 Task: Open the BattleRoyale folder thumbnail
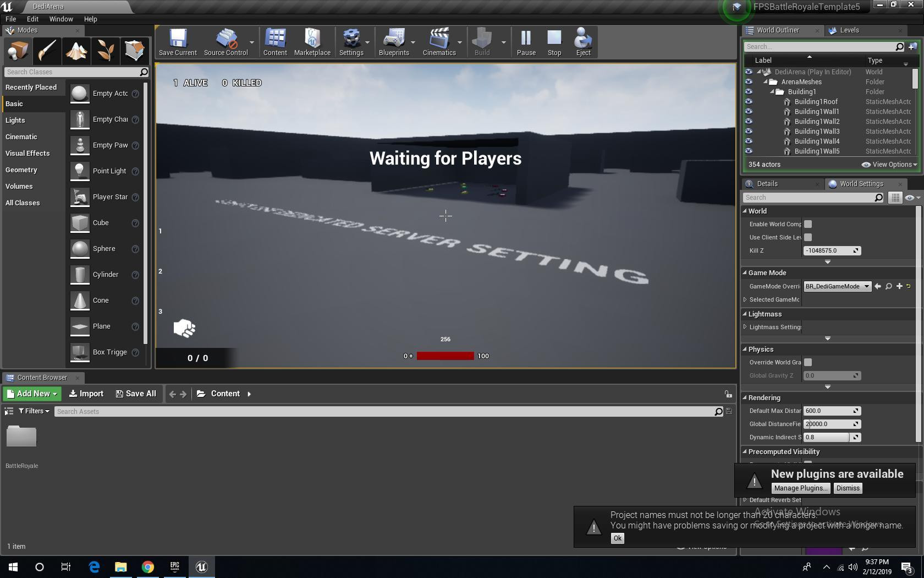point(21,437)
